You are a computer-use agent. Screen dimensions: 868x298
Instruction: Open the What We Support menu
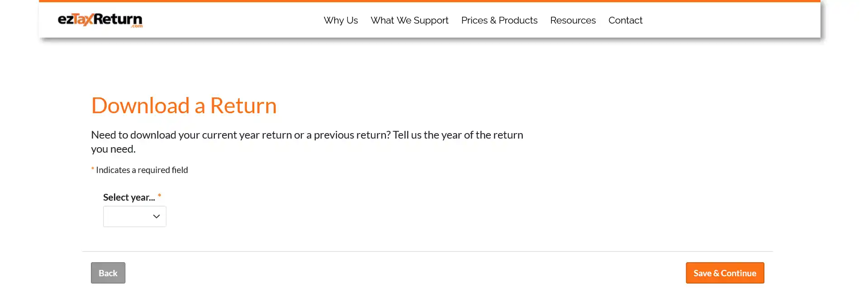(x=409, y=20)
